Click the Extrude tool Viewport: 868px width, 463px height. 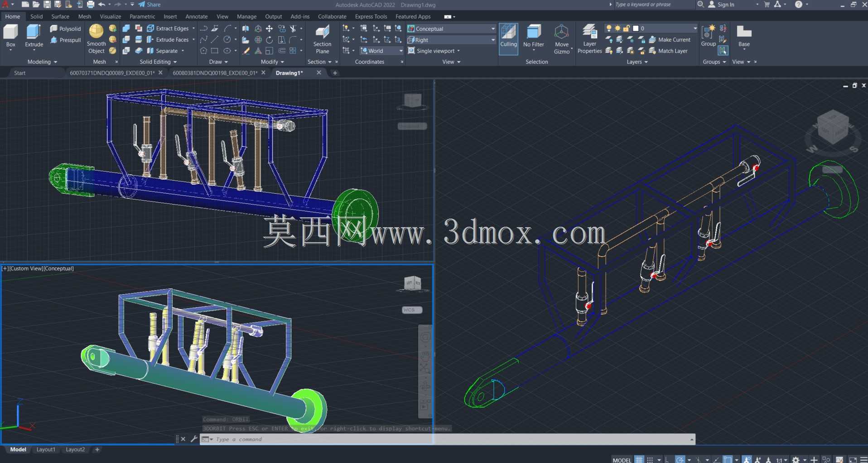[x=34, y=36]
